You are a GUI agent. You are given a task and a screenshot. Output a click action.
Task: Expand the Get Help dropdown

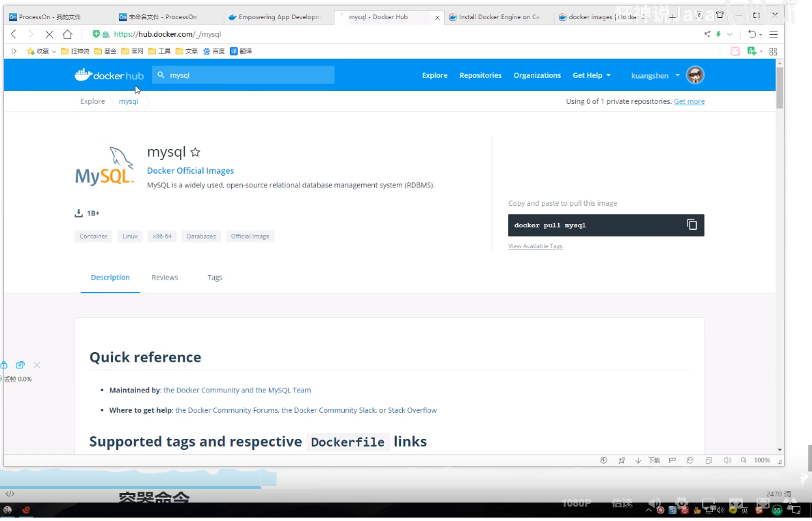tap(592, 75)
